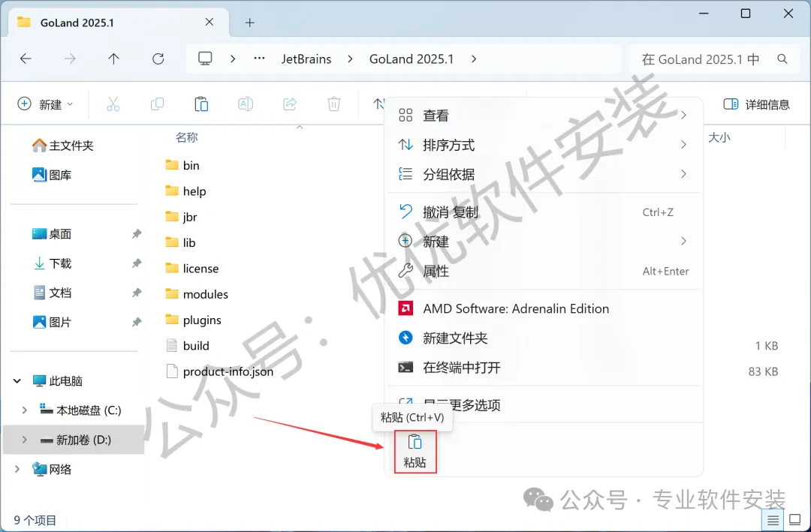Sort by the 大小 column header
This screenshot has height=532, width=811.
[x=719, y=137]
